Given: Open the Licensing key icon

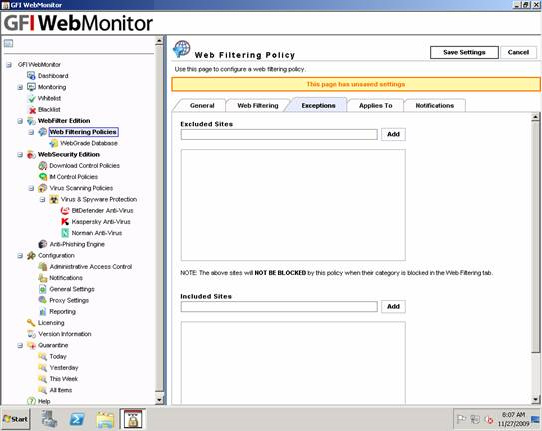Looking at the screenshot, I should 31,322.
